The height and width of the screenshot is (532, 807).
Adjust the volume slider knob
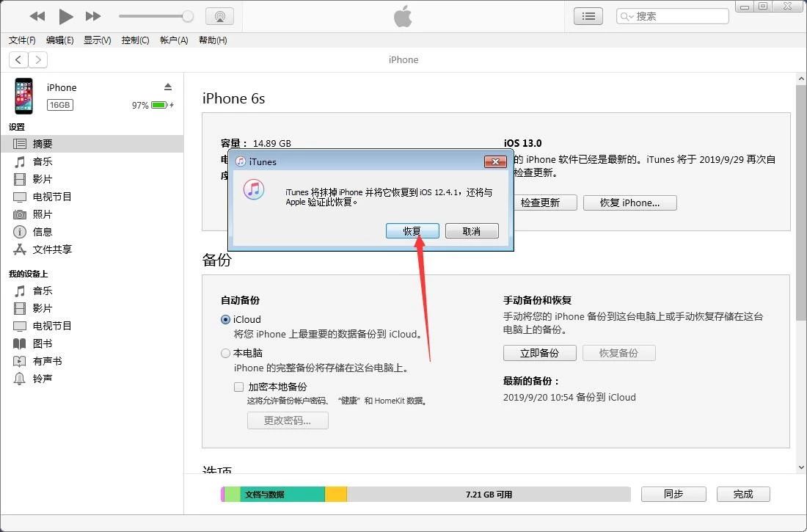click(x=188, y=16)
